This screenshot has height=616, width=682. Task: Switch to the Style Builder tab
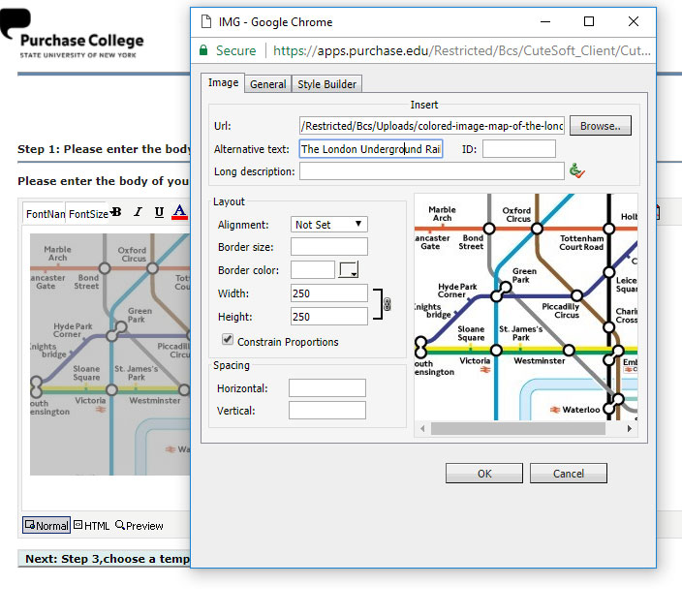click(x=326, y=84)
